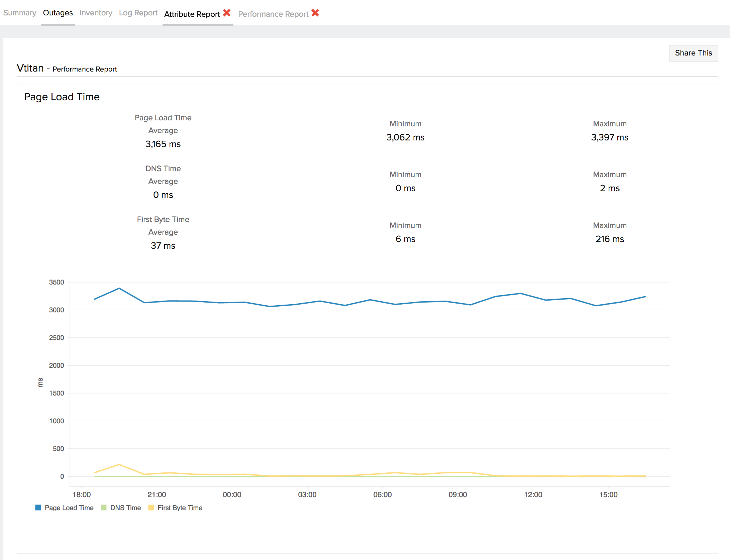This screenshot has height=560, width=730.
Task: Select the Attribute Report tab
Action: 192,14
